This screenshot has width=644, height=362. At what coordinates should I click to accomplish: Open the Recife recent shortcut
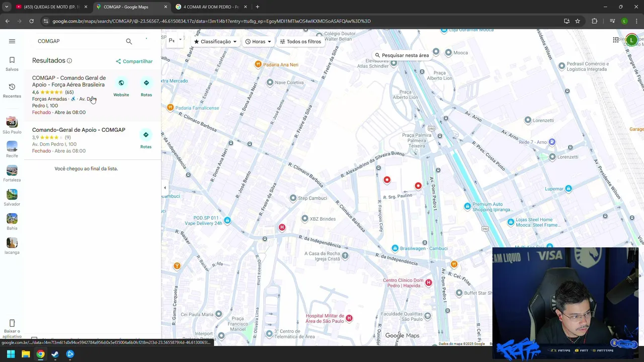point(12,149)
